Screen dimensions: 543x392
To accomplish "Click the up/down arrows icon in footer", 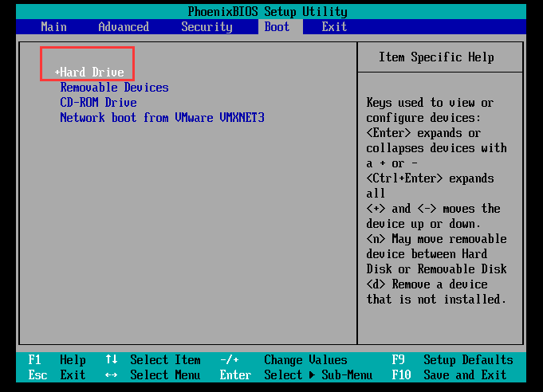I will [112, 360].
